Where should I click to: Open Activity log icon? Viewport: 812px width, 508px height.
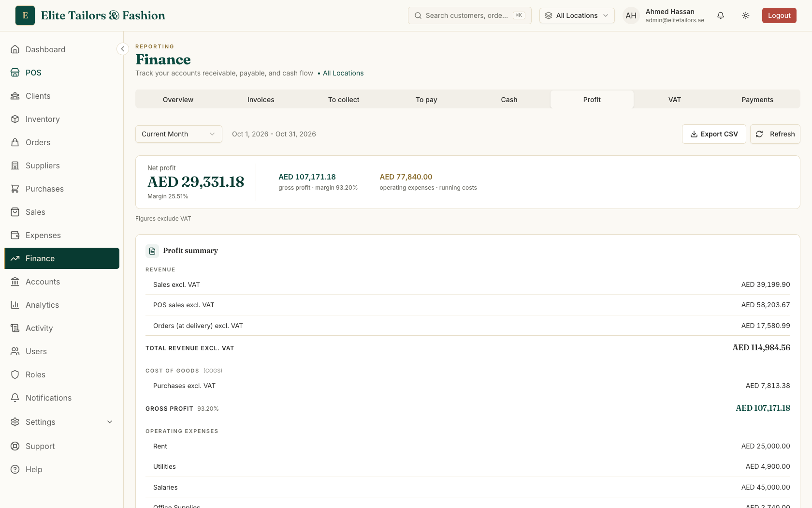point(15,328)
